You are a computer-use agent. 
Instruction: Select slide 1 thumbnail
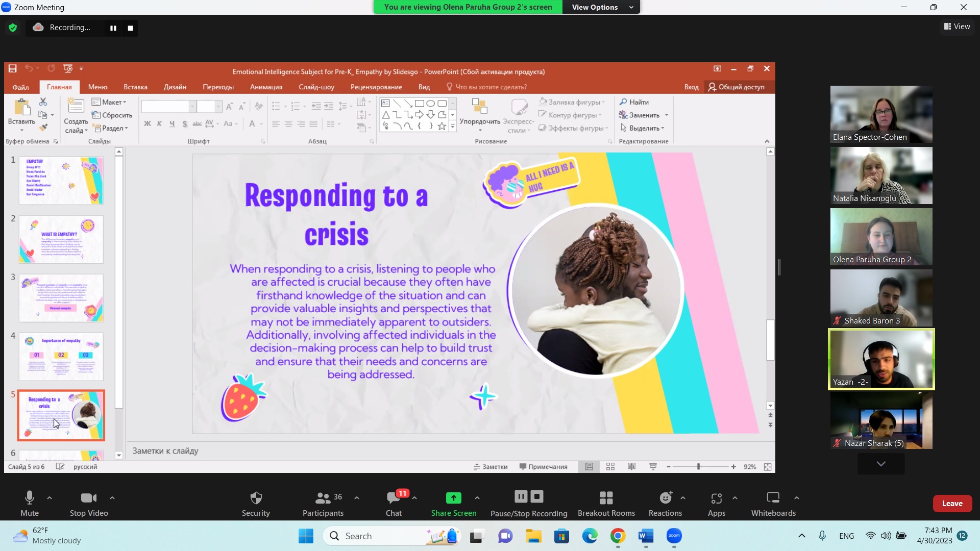61,181
